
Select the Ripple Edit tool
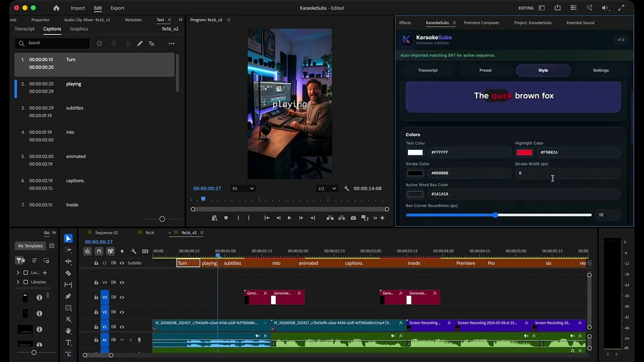coord(68,261)
